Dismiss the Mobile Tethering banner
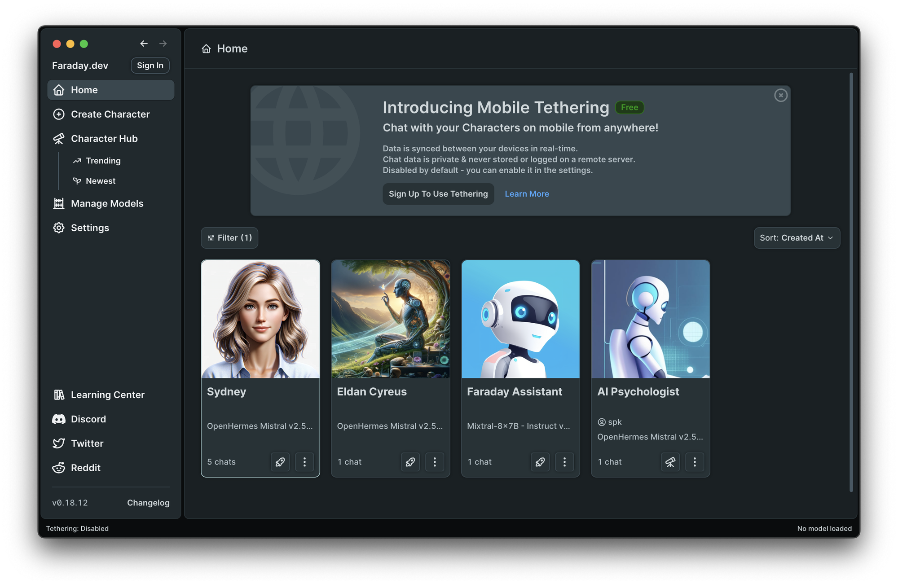This screenshot has width=898, height=588. [x=781, y=95]
